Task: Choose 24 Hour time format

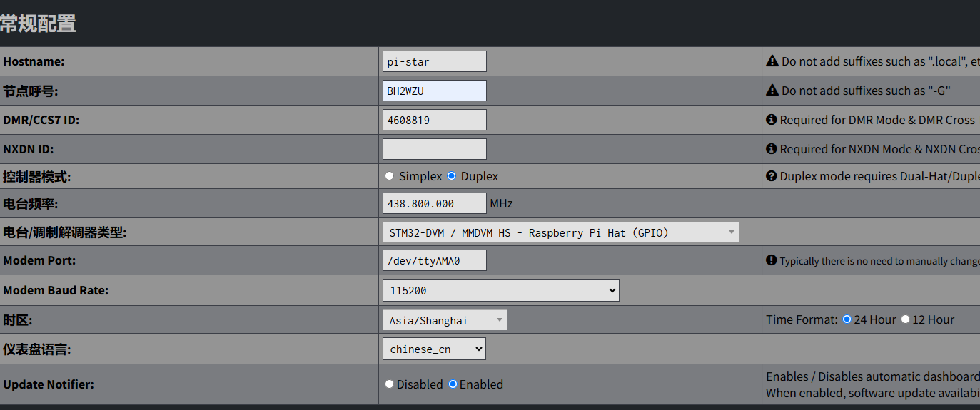Action: pos(847,319)
